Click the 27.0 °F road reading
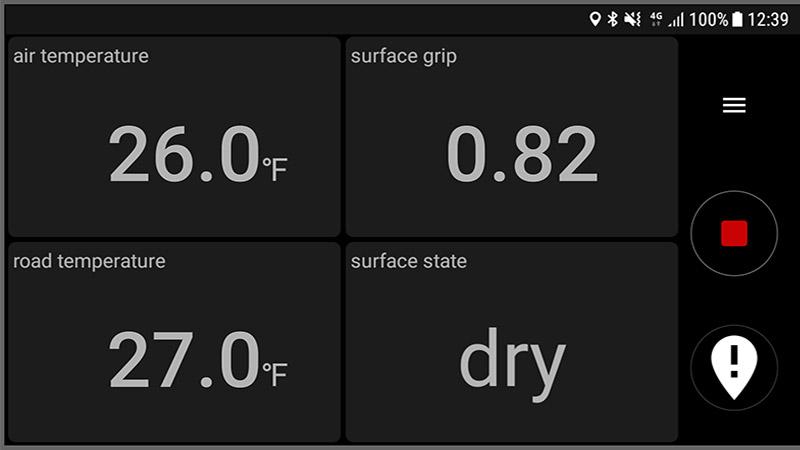 click(x=198, y=360)
